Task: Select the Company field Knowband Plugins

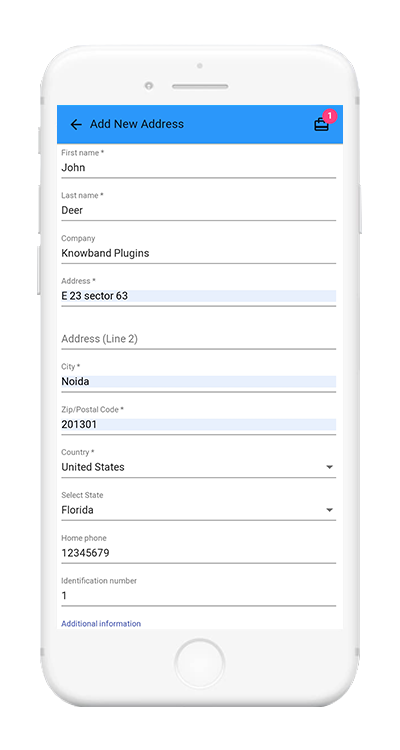Action: point(199,254)
